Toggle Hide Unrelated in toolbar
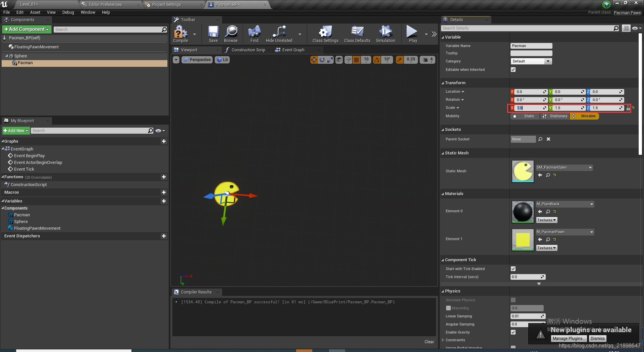 [x=279, y=34]
